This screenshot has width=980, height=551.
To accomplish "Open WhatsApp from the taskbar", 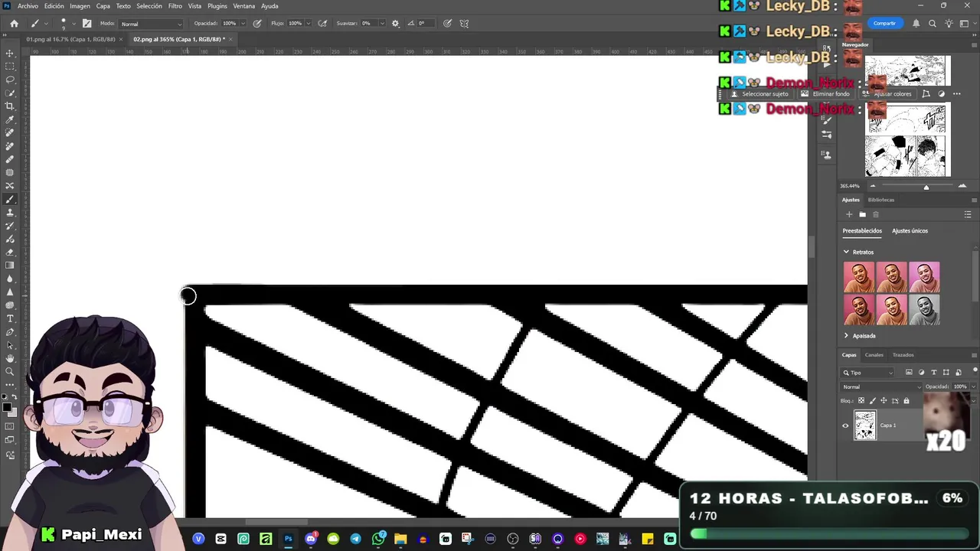I will [378, 539].
